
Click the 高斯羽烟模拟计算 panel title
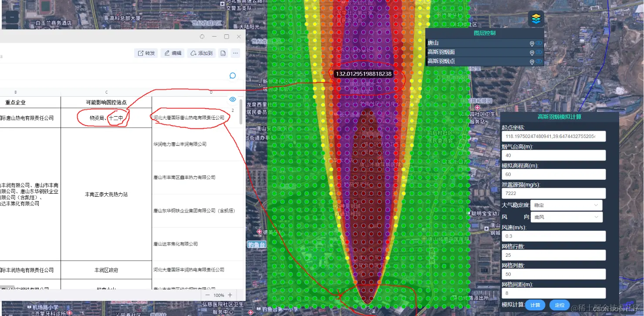click(x=559, y=117)
